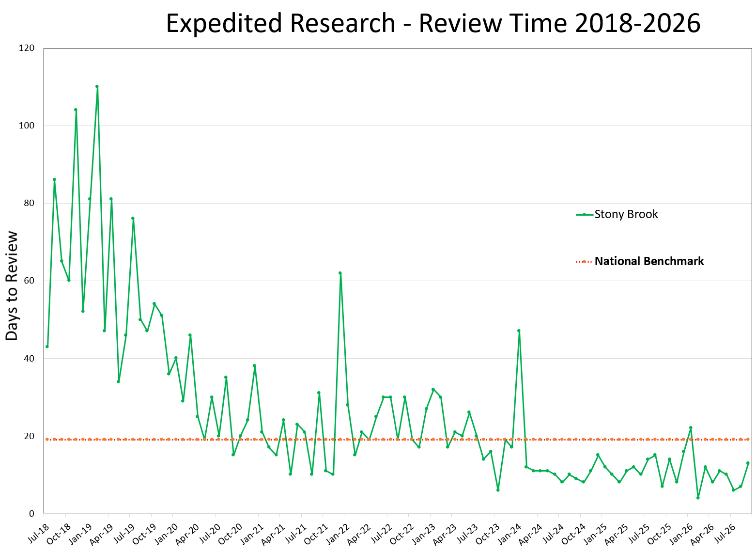Click the "100" y-axis tick label

(27, 126)
